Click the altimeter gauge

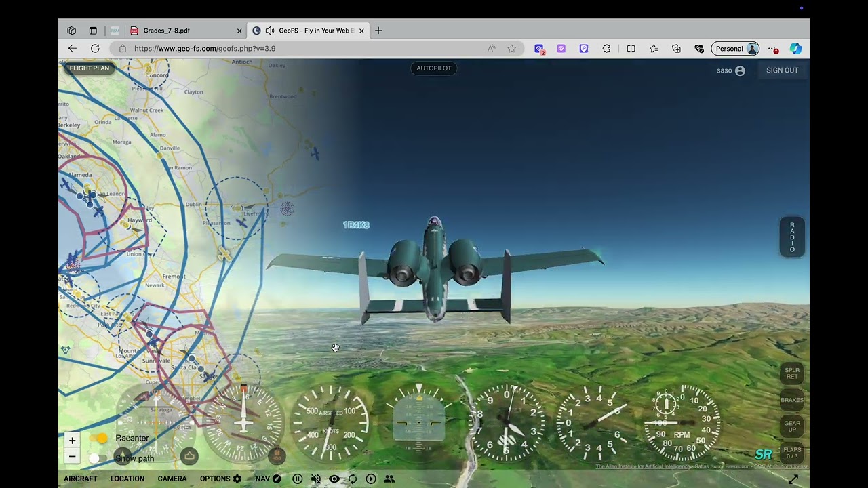(507, 422)
